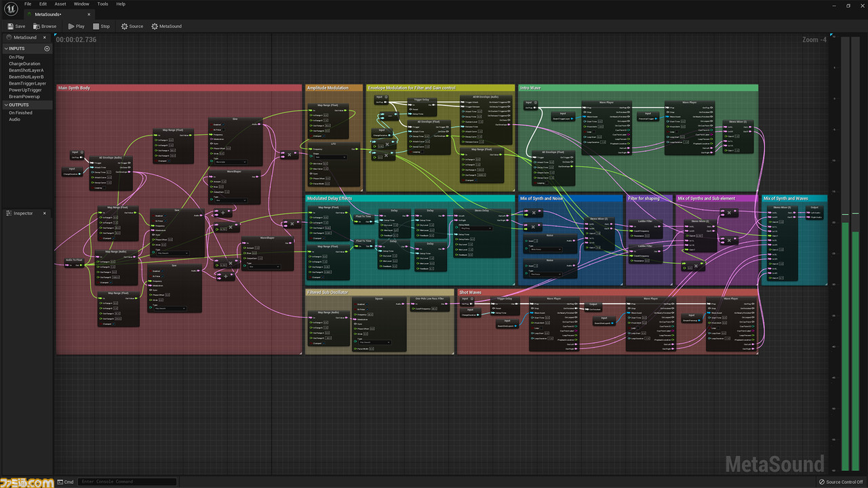
Task: Open the Edit menu
Action: (x=43, y=4)
